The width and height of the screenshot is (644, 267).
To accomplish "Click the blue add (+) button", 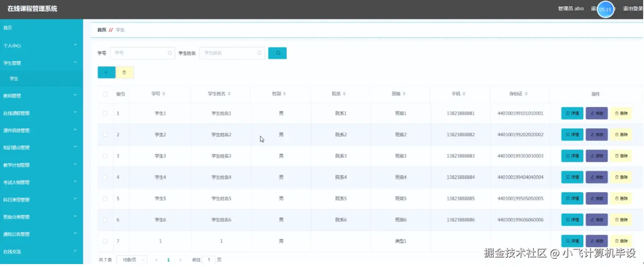I will [106, 72].
